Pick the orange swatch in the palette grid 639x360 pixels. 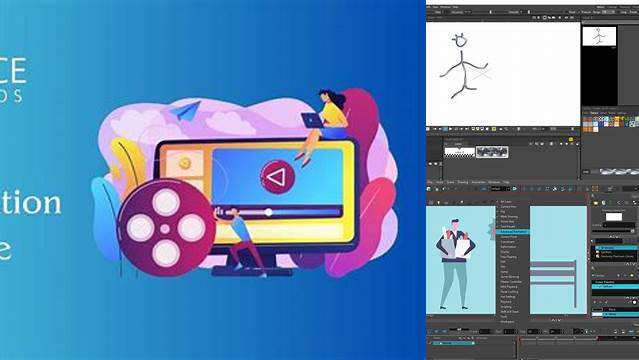pos(586,129)
